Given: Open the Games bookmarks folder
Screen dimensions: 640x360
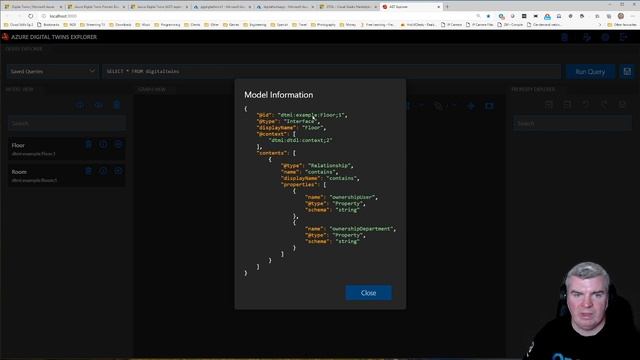Looking at the screenshot, I should coord(231,25).
